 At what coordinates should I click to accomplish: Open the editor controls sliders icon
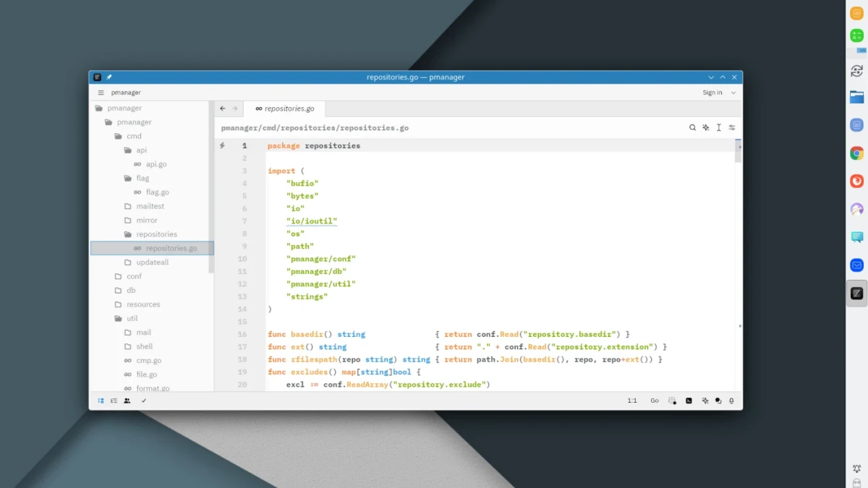tap(732, 127)
